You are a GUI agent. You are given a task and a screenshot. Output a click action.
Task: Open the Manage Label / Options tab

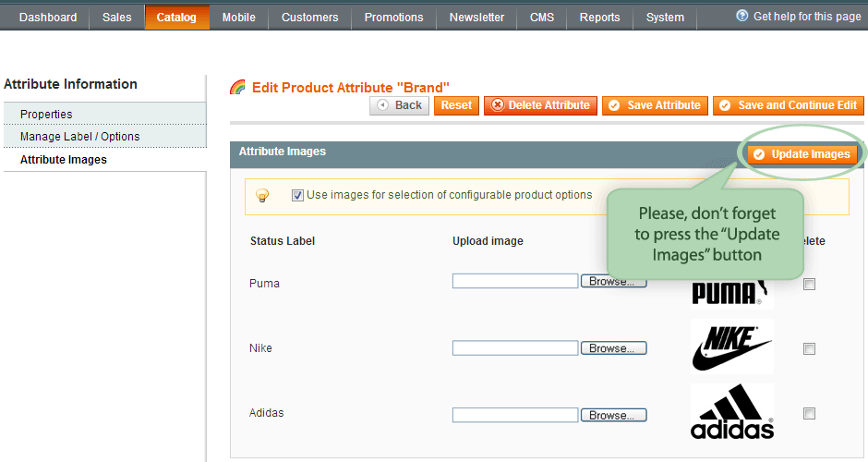(80, 137)
